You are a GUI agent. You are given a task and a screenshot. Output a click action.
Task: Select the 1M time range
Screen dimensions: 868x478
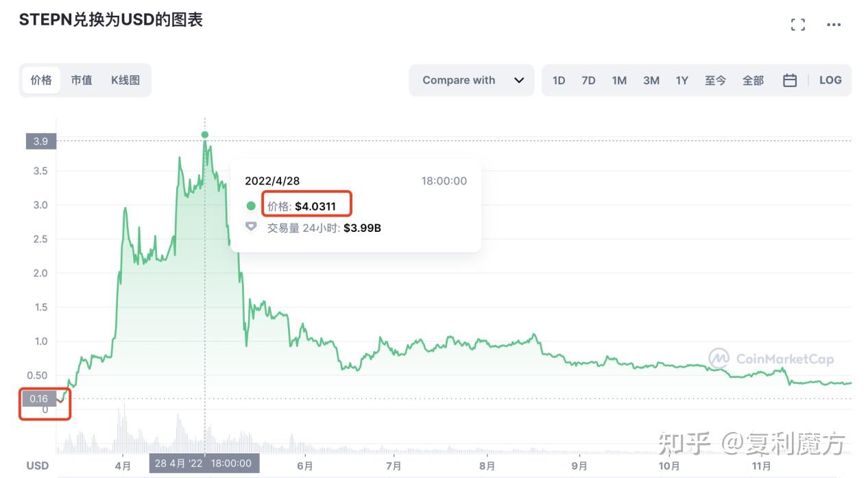point(619,80)
